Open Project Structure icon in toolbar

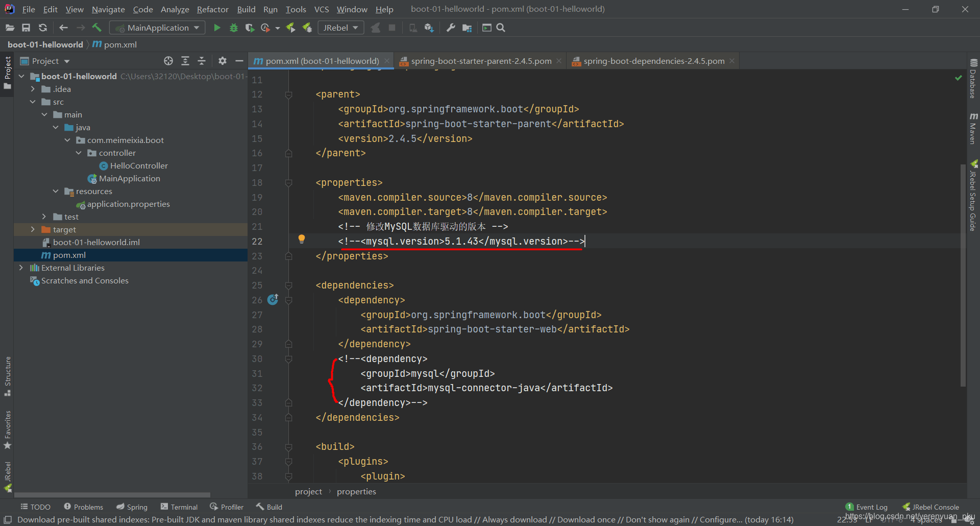467,28
